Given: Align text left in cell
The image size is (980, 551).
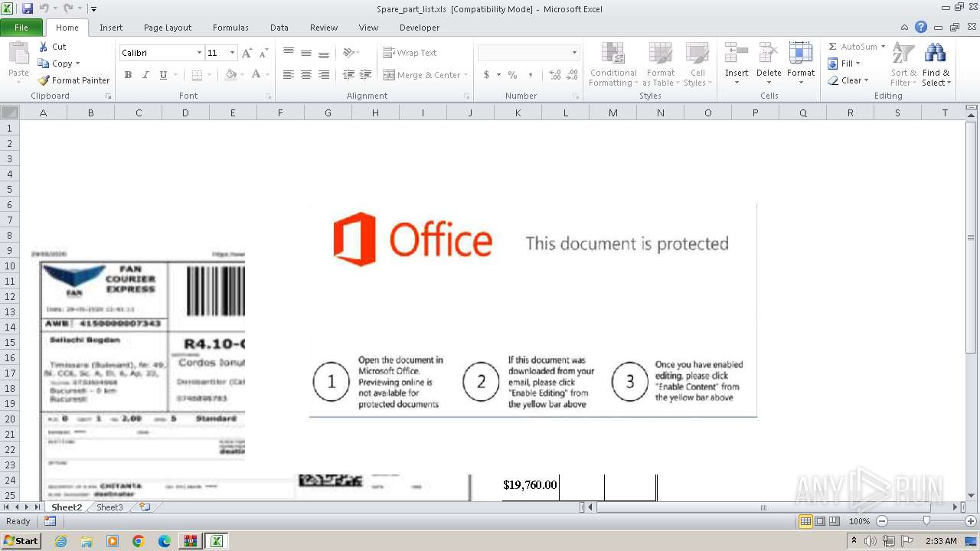Looking at the screenshot, I should (289, 75).
